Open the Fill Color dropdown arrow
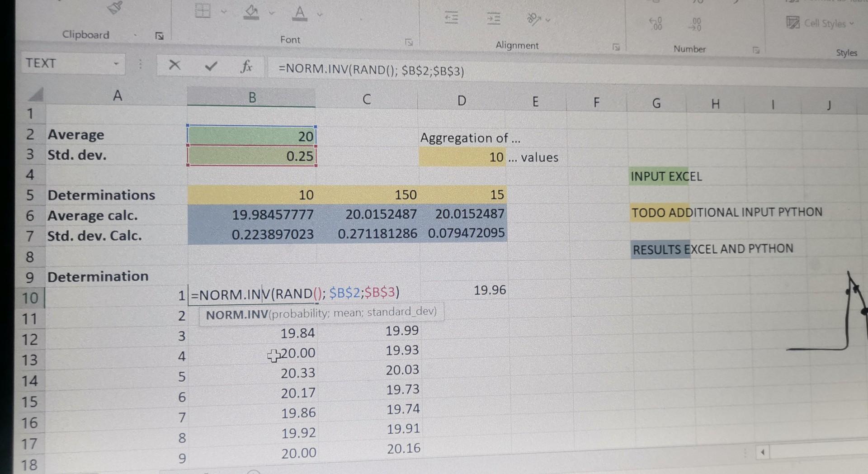868x474 pixels. tap(272, 13)
